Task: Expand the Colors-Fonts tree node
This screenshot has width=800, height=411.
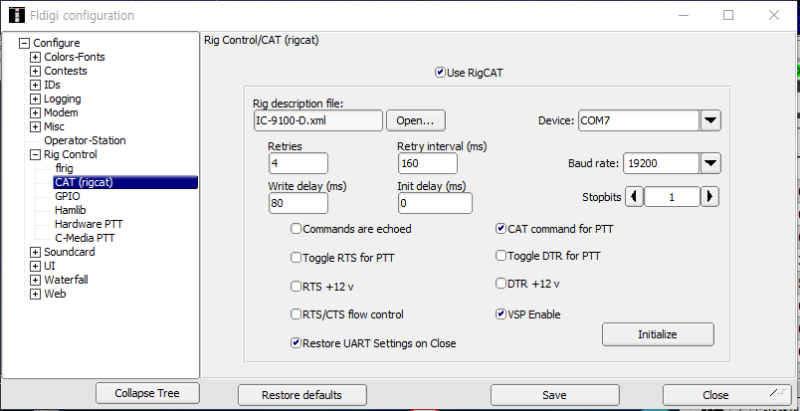Action: point(35,57)
